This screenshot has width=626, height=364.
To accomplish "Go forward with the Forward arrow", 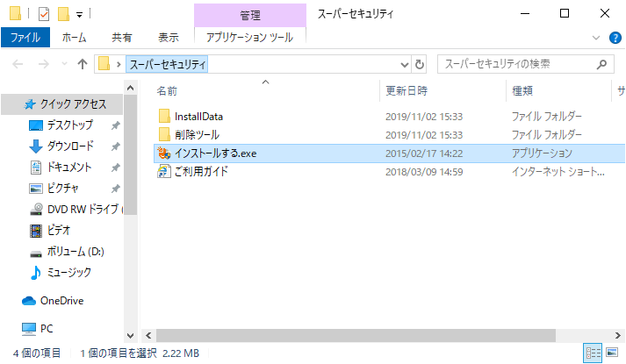I will 44,64.
